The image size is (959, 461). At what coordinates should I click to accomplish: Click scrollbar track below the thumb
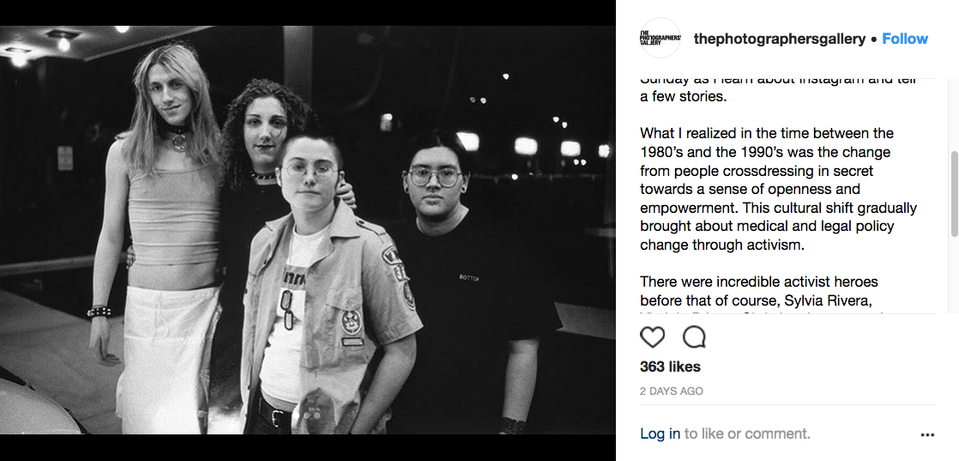954,275
